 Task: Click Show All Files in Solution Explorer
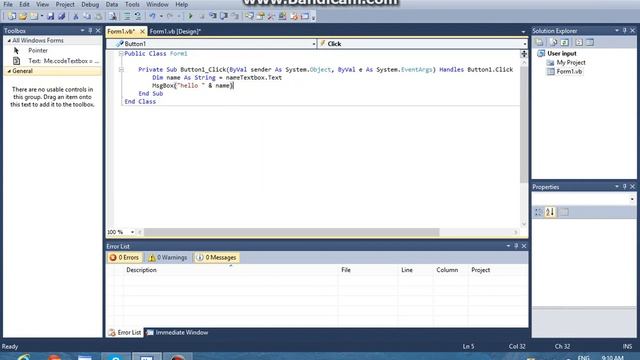pyautogui.click(x=553, y=42)
